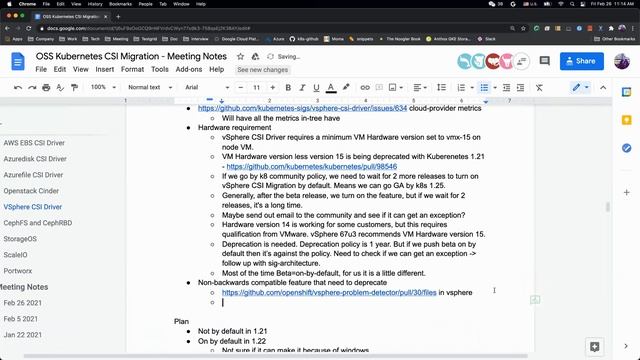Screen dimensions: 640x360
Task: Open the text color picker
Action: coord(331,87)
